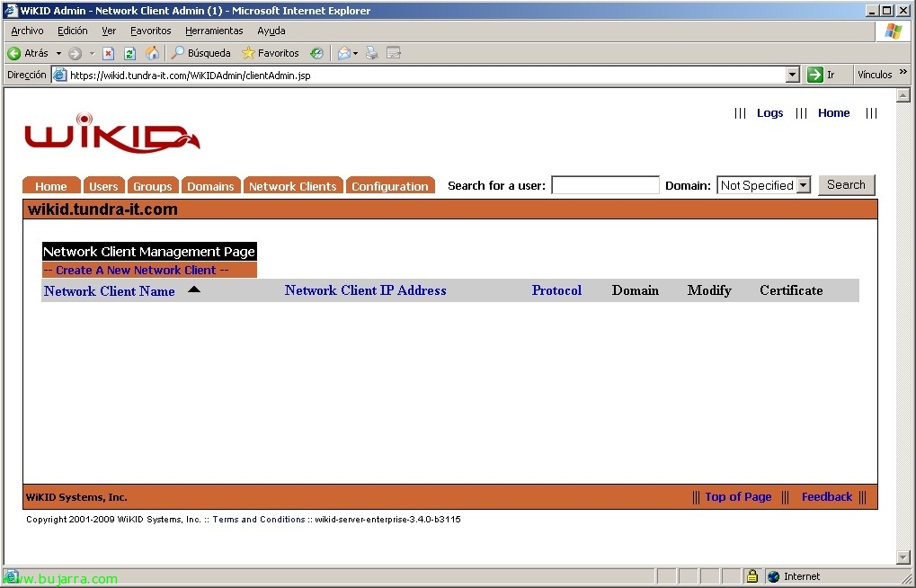Click the wikid.tundra-it.com heading text

coord(102,209)
